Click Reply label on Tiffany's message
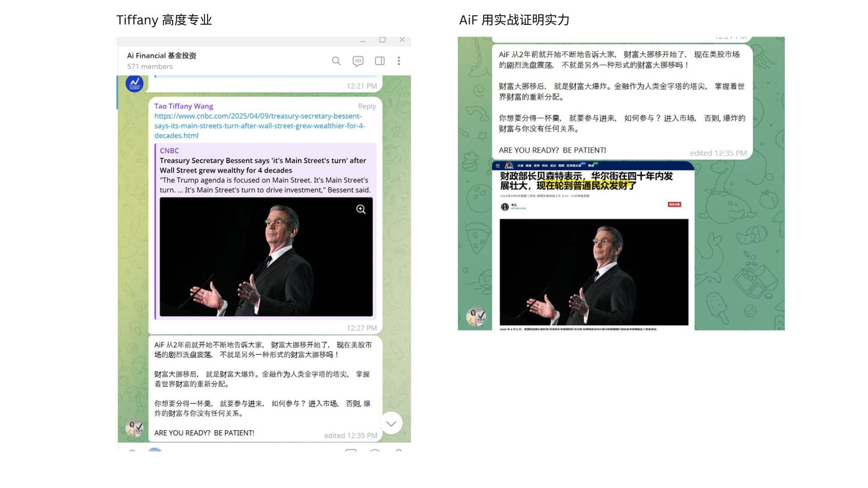868x488 pixels. click(x=367, y=106)
